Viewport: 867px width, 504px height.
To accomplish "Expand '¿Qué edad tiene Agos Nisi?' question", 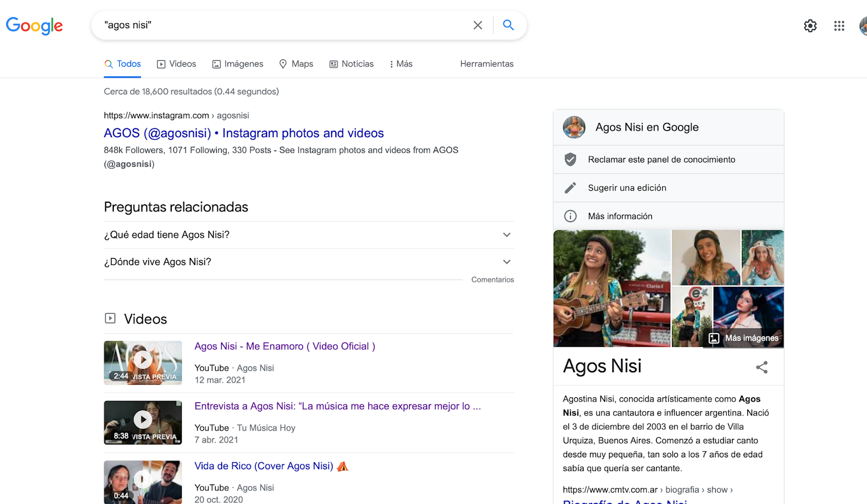I will [x=309, y=235].
